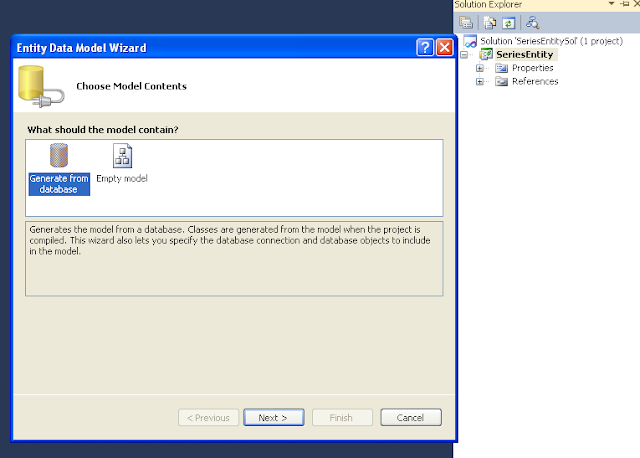Select the Generate from database option

point(59,169)
